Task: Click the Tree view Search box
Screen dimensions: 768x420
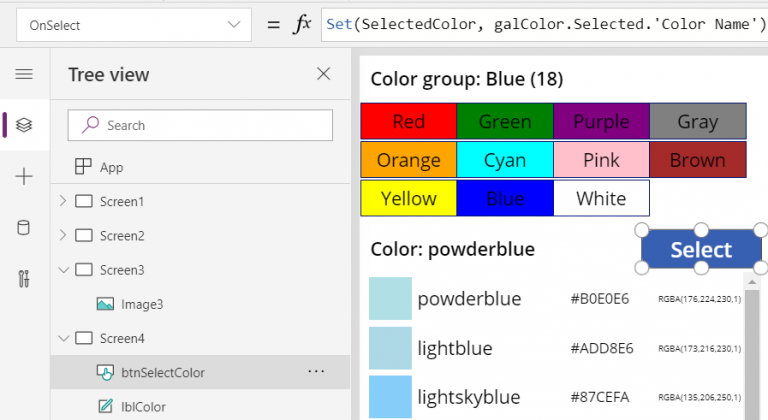Action: [x=200, y=125]
